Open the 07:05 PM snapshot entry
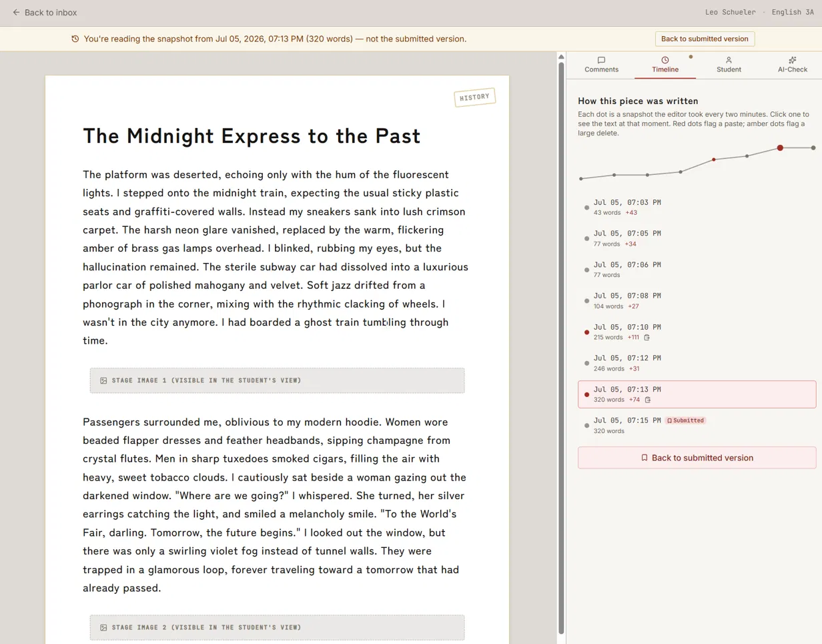The image size is (822, 644). (697, 238)
